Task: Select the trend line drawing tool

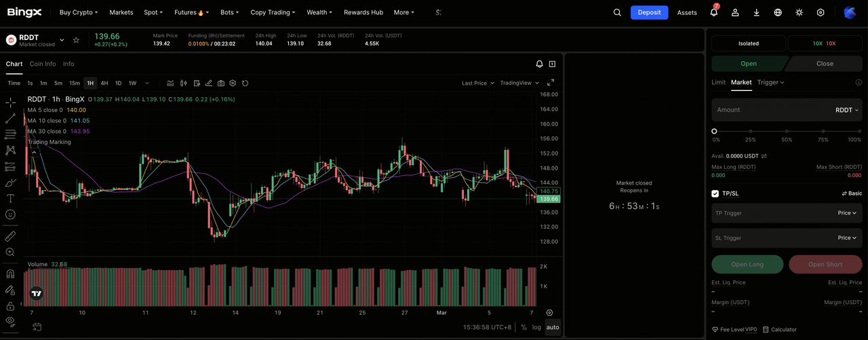Action: 10,119
